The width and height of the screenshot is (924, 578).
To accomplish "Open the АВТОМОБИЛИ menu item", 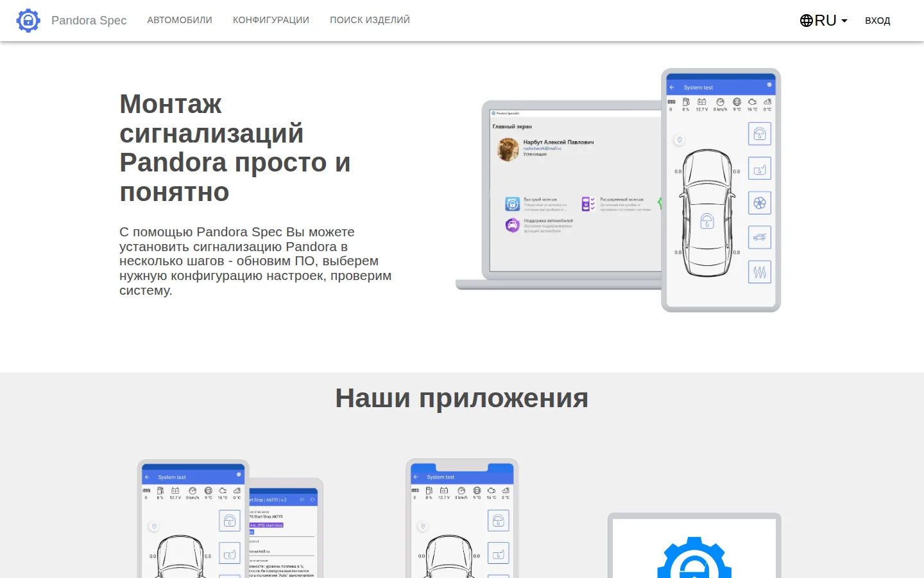I will click(180, 20).
